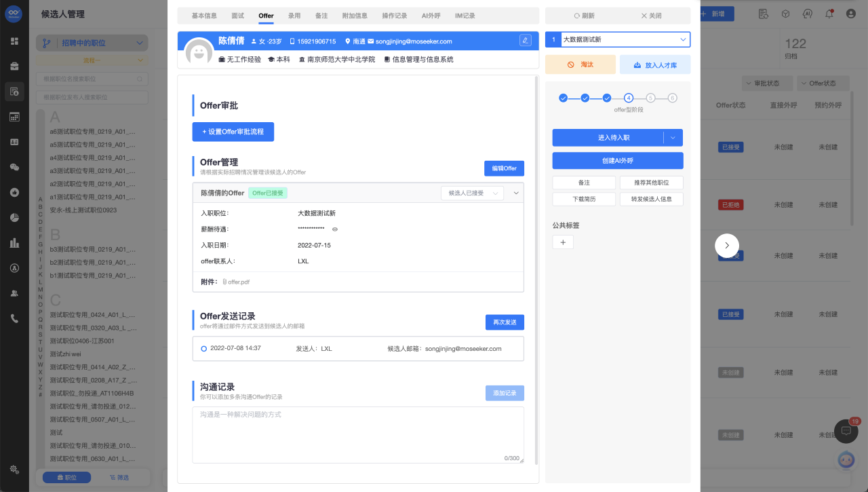This screenshot has width=868, height=492.
Task: Click the plus icon under 公共标签
Action: click(x=563, y=242)
